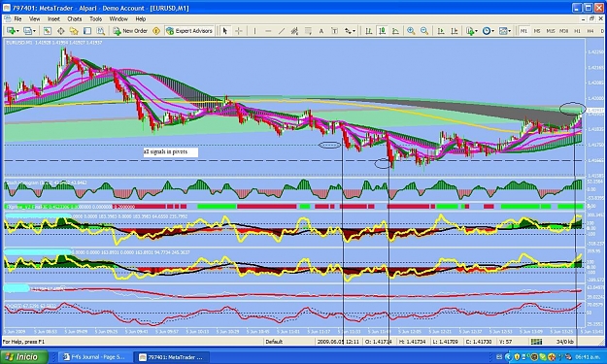The height and width of the screenshot is (364, 607).
Task: Click the yellow shield system tray icon
Action: [x=517, y=356]
